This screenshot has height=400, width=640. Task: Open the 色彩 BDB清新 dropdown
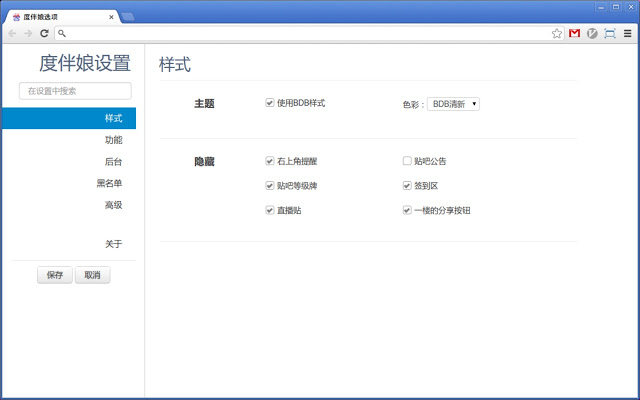pos(453,104)
